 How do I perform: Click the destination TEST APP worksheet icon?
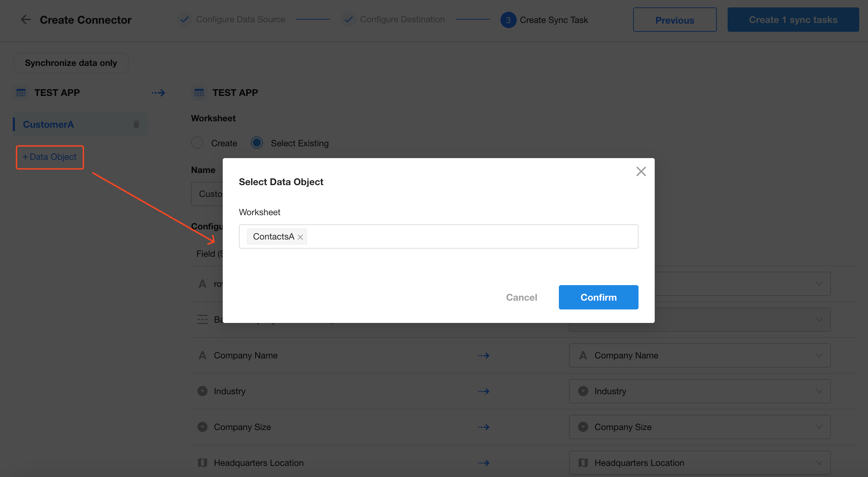(x=199, y=93)
